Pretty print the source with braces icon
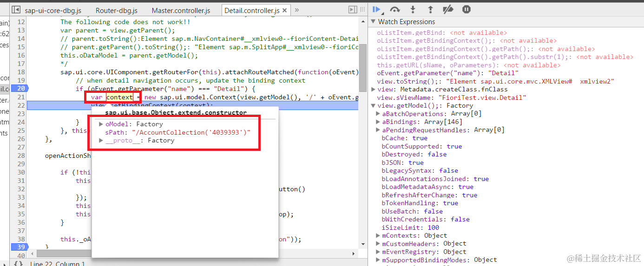 [18, 263]
